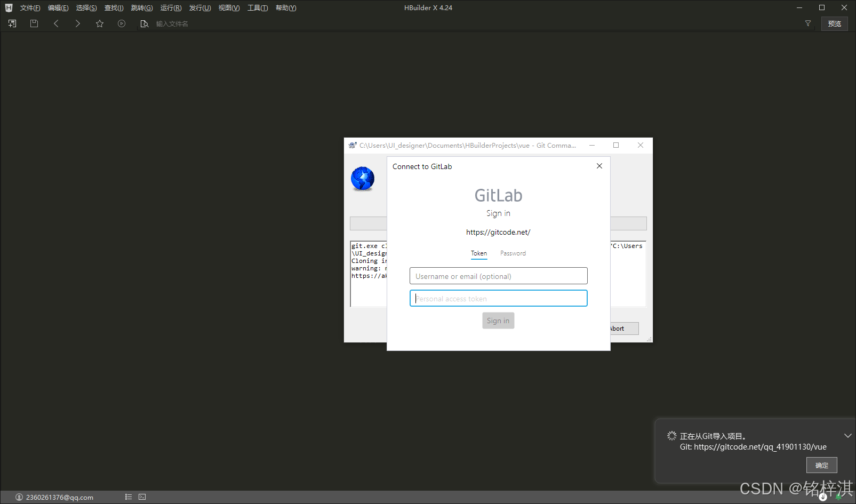The height and width of the screenshot is (504, 856).
Task: Click the new file toolbar icon
Action: (x=12, y=23)
